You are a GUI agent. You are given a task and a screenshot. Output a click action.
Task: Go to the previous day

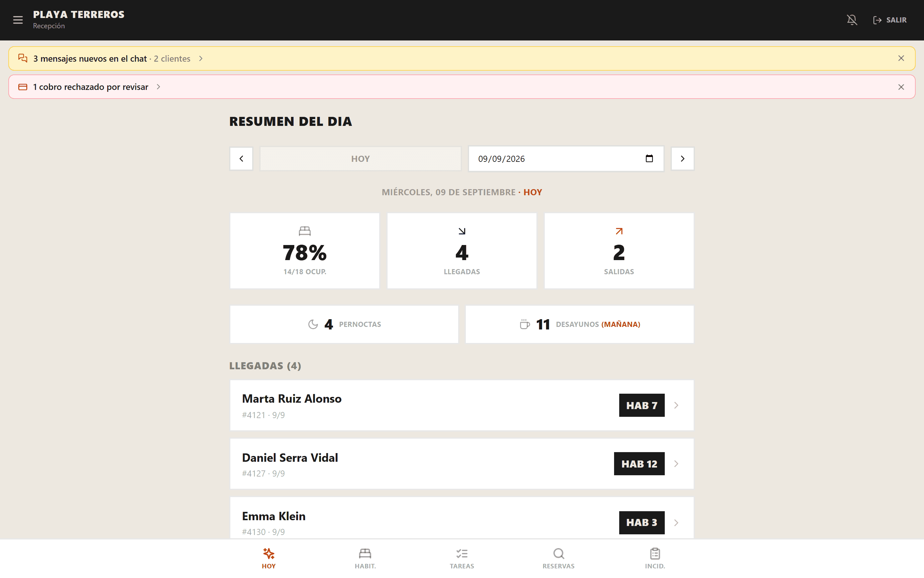point(241,159)
